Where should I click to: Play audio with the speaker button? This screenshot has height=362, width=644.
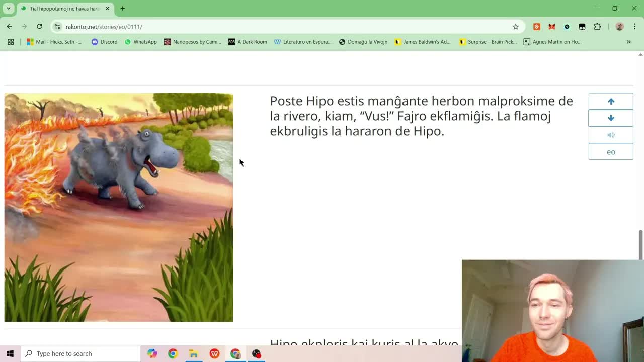tap(611, 135)
